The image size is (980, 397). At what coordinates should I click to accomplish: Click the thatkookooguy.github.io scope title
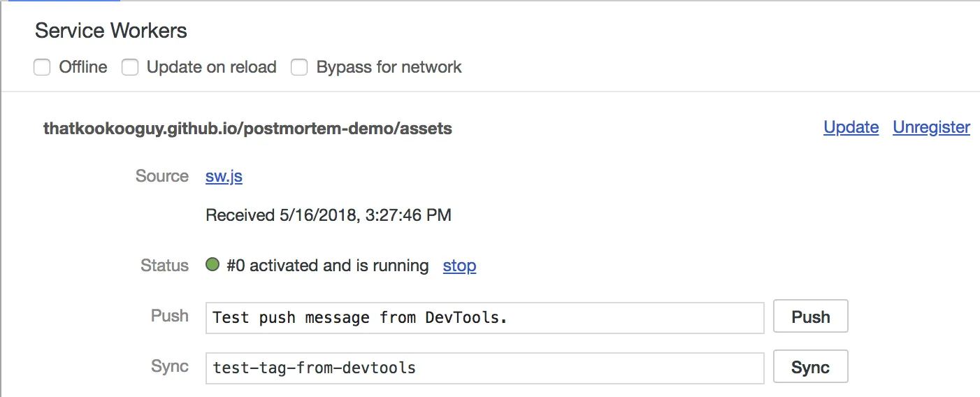(247, 129)
